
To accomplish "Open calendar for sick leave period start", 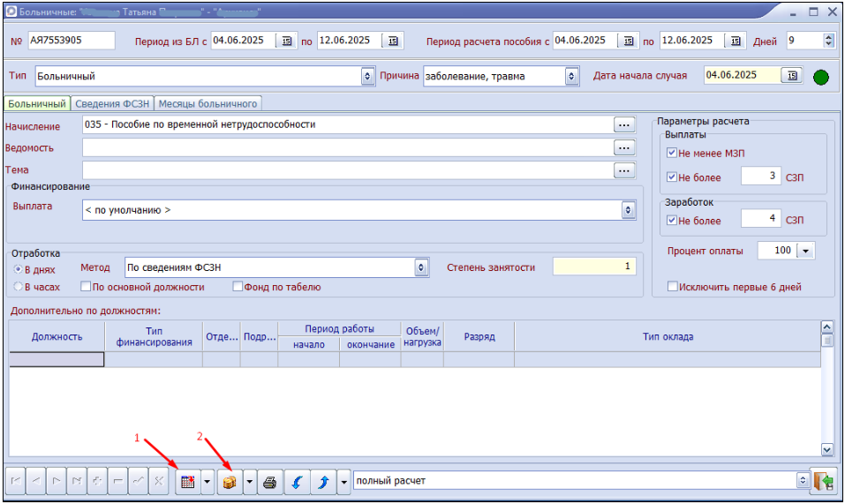I will tap(288, 41).
